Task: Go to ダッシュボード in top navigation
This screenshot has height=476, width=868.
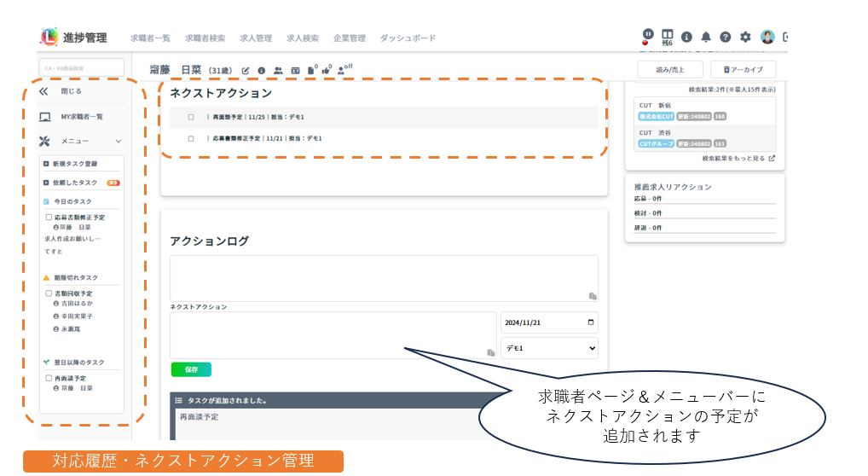Action: [408, 38]
